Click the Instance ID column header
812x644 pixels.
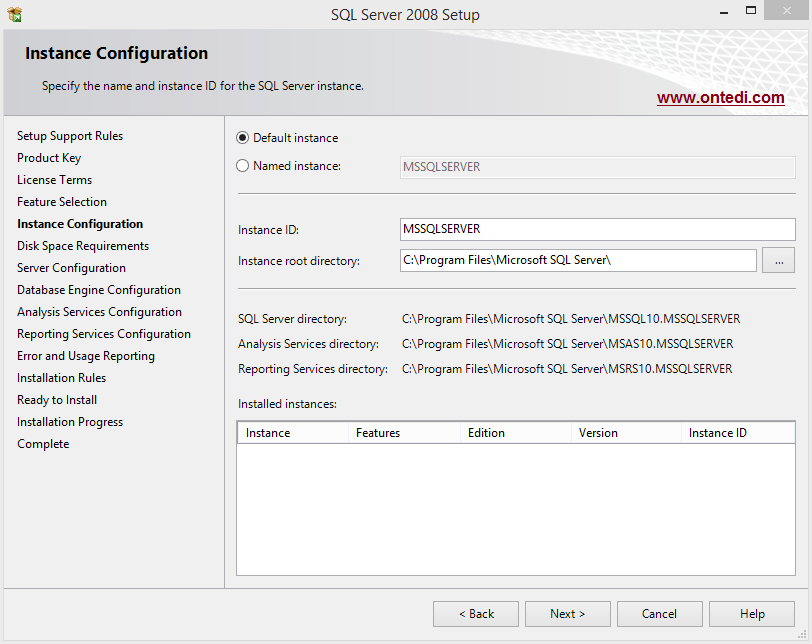coord(738,433)
